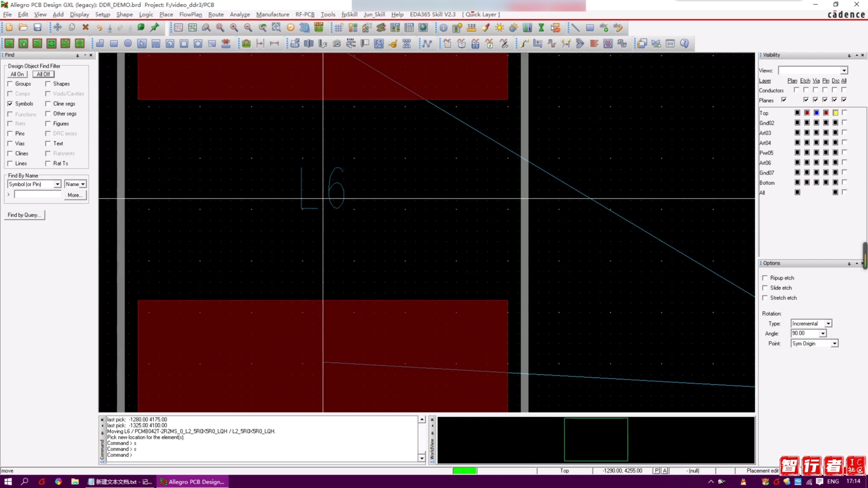Enable the Shapes checkbox

48,84
